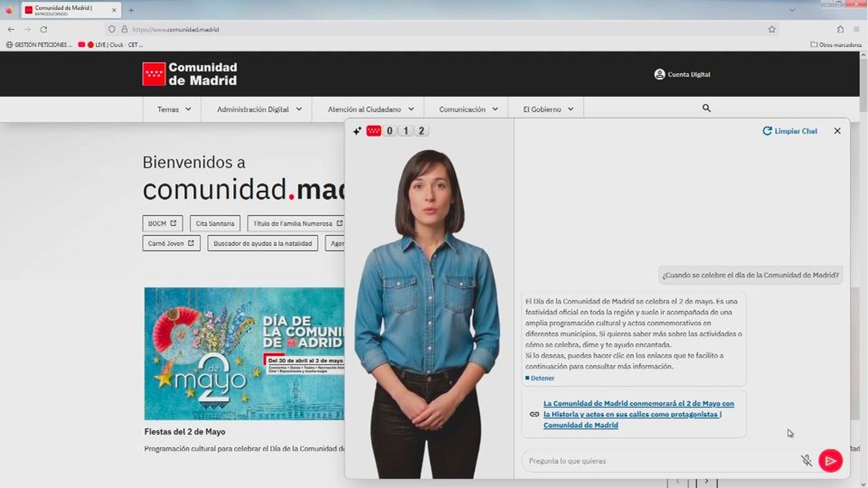The image size is (868, 488).
Task: Expand the Atención al Ciudadano dropdown
Action: pyautogui.click(x=371, y=109)
